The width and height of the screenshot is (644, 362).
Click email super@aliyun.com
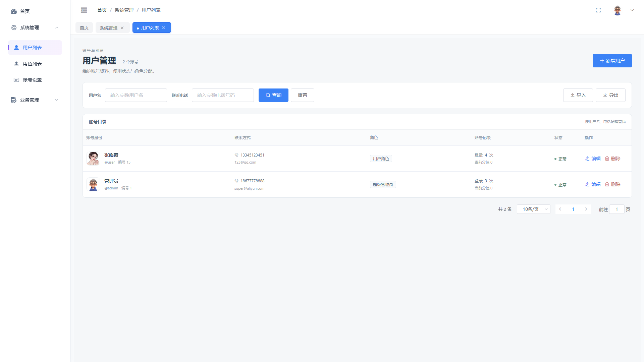tap(249, 188)
